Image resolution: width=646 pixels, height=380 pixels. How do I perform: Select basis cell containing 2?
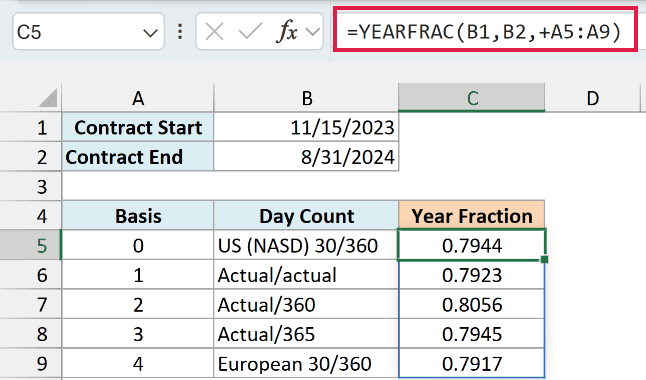[138, 304]
